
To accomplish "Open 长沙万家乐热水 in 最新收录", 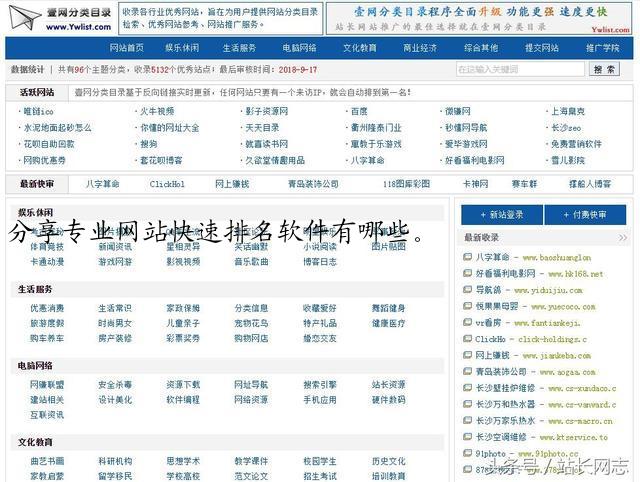I will pyautogui.click(x=505, y=421).
